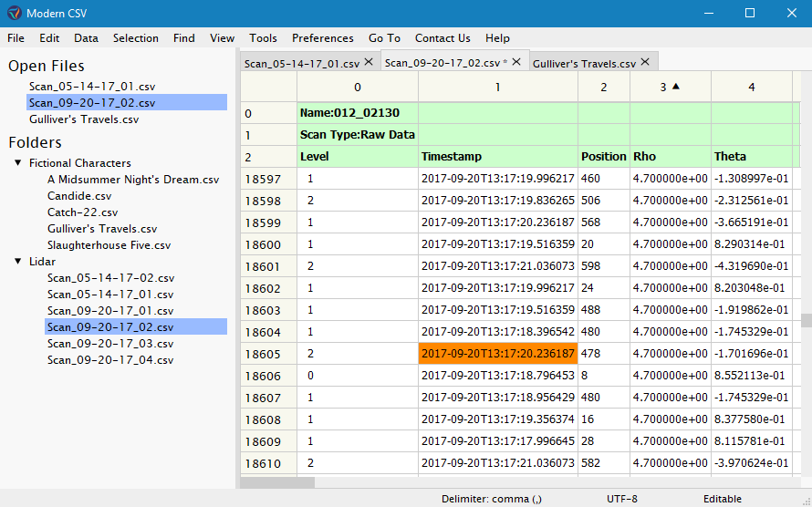
Task: Open Slaughterhouse Five.csv in the folder tree
Action: pos(109,245)
